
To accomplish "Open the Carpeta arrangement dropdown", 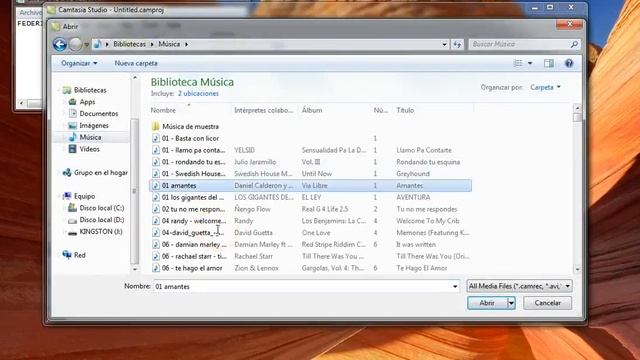I will (545, 87).
